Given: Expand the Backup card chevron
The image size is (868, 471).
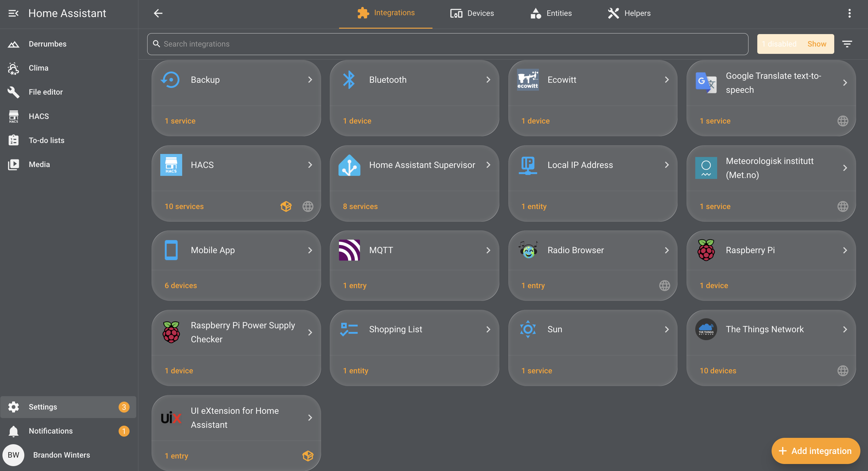Looking at the screenshot, I should (x=310, y=80).
